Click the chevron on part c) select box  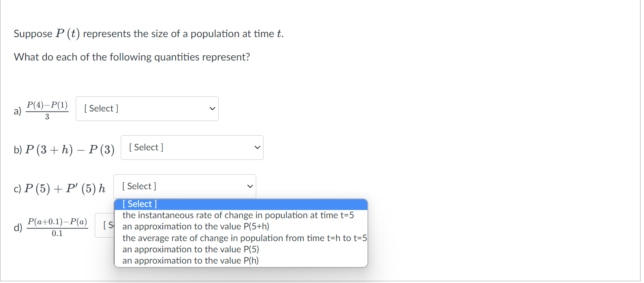click(x=249, y=186)
